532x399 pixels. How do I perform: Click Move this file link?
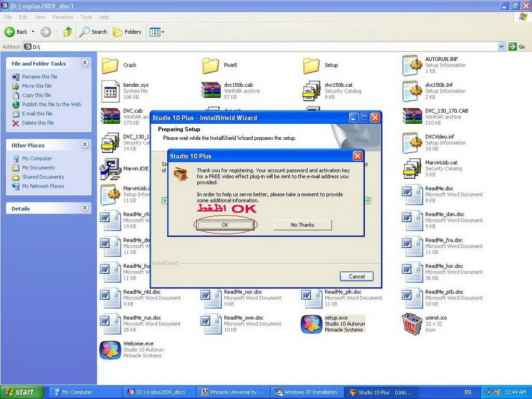(37, 86)
